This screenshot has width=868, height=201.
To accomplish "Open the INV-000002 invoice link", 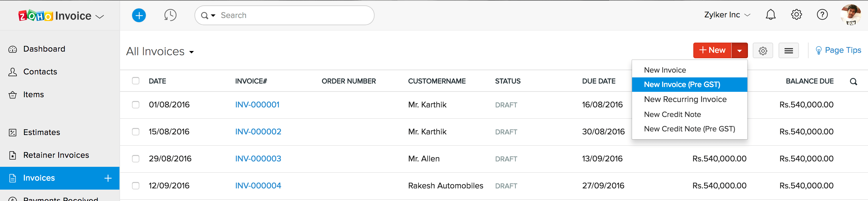I will (258, 132).
